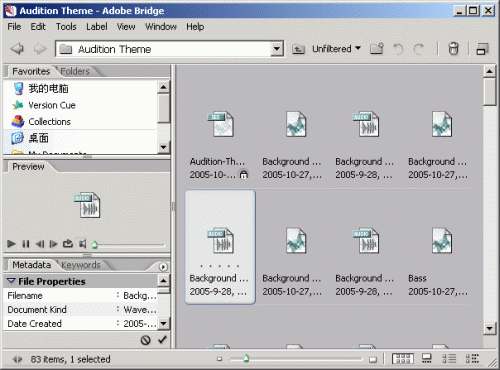Image resolution: width=500 pixels, height=370 pixels.
Task: Switch to compact mode icon
Action: coord(482,49)
